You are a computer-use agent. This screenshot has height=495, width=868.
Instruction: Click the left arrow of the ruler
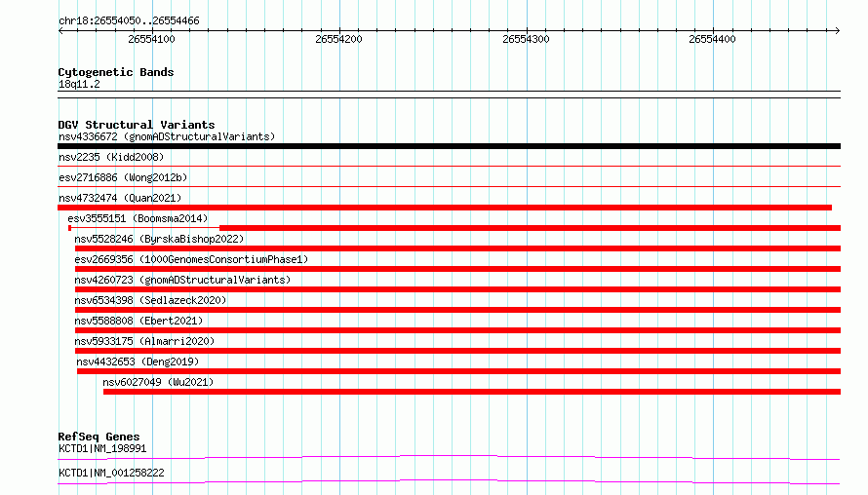click(60, 31)
